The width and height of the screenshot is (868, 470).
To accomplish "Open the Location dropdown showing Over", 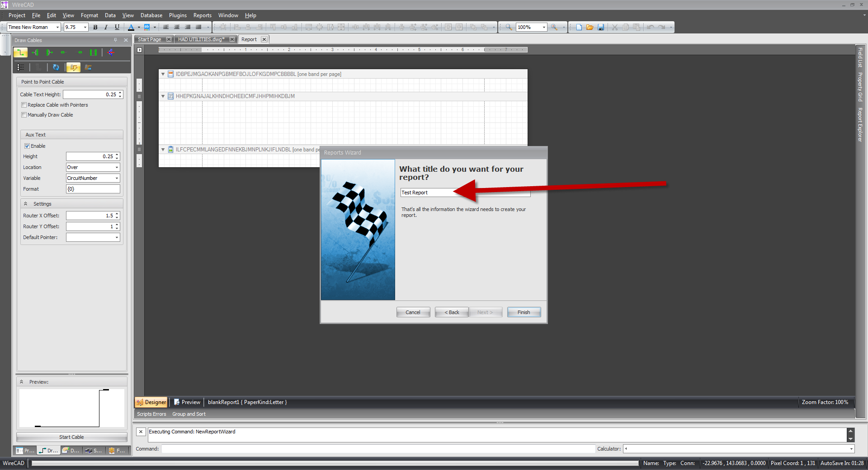I will (93, 167).
